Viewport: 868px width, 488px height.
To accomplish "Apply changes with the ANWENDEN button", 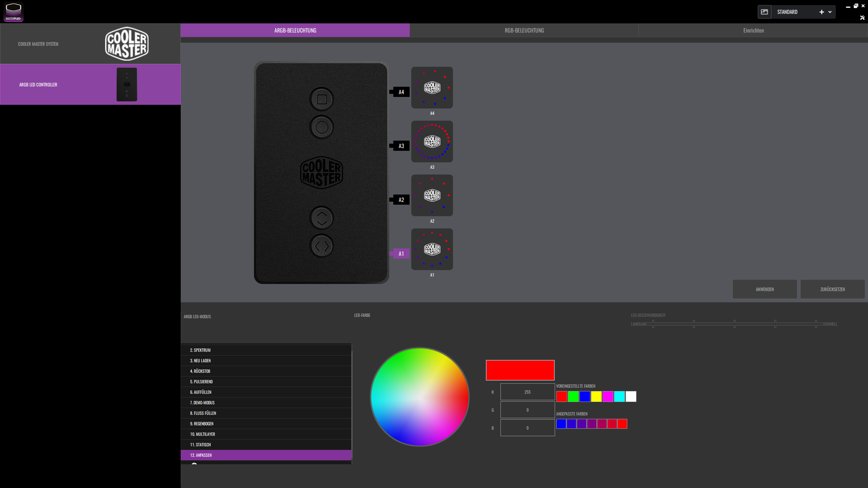I will (x=765, y=289).
